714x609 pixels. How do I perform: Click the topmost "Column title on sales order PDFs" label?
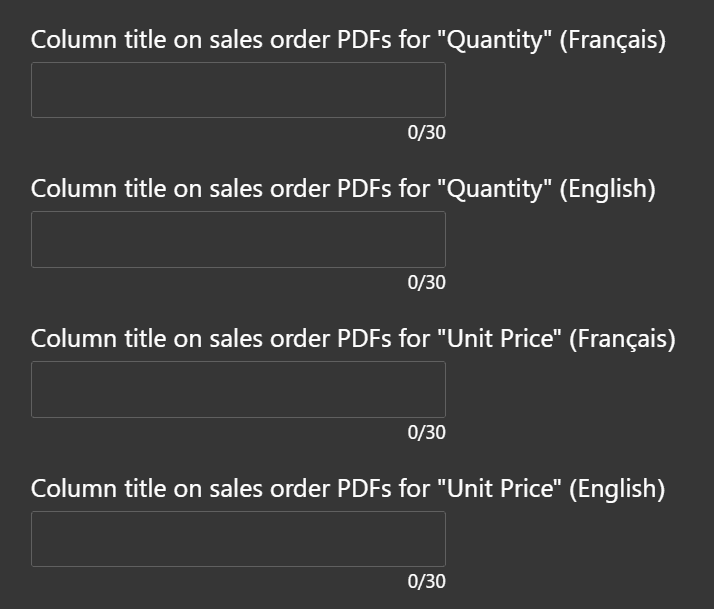[348, 41]
